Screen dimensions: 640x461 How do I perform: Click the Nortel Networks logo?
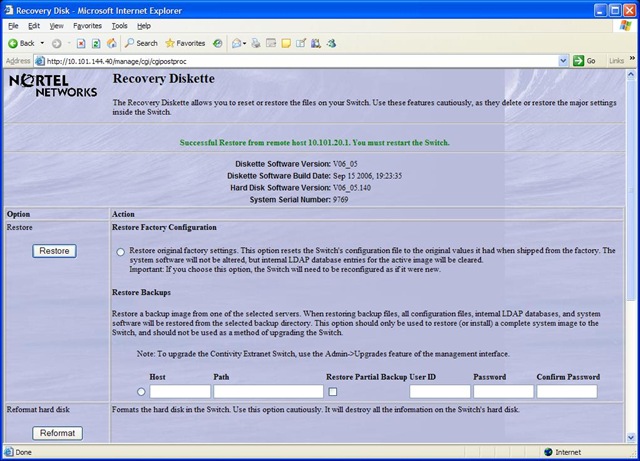53,86
